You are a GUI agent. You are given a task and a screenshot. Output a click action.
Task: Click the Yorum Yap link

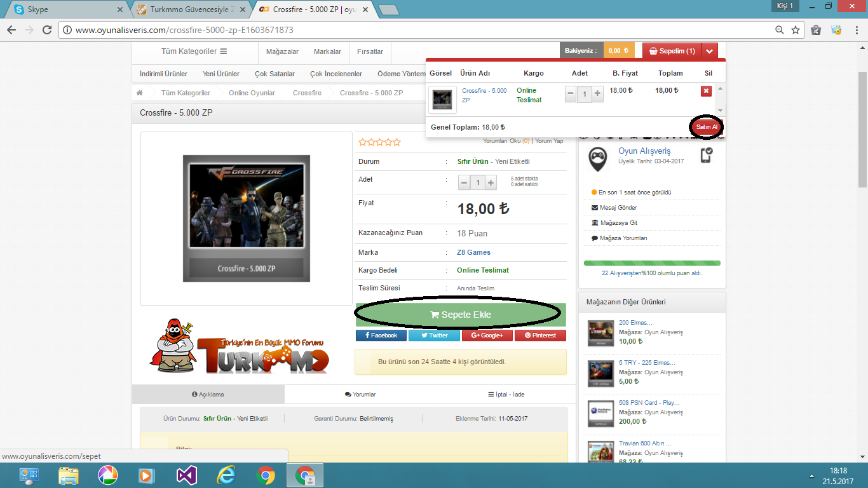[x=549, y=141]
